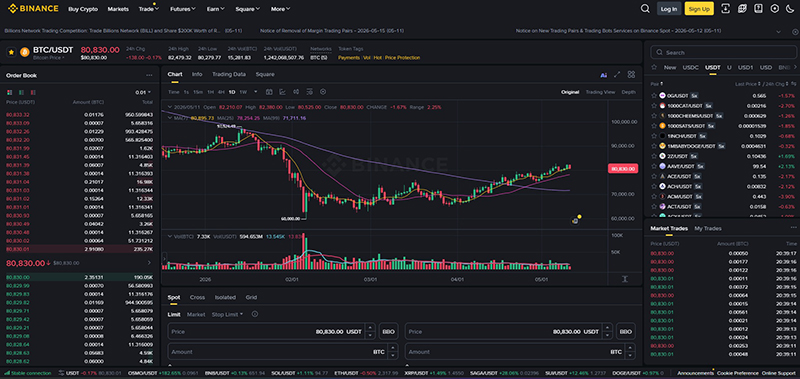The width and height of the screenshot is (800, 379).
Task: Switch to the Cross margin tab
Action: [x=197, y=297]
